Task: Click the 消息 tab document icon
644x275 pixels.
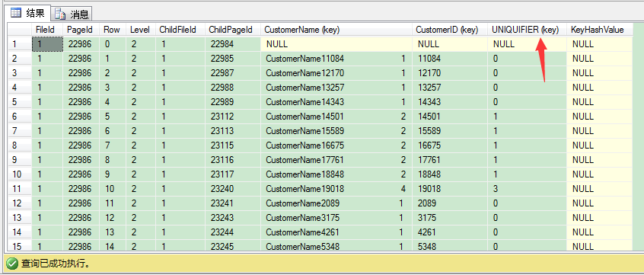Action: pyautogui.click(x=60, y=14)
